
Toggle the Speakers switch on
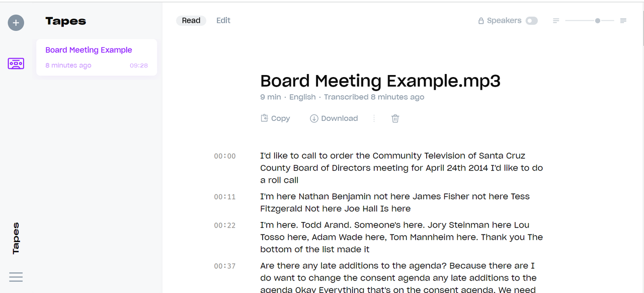(x=531, y=21)
